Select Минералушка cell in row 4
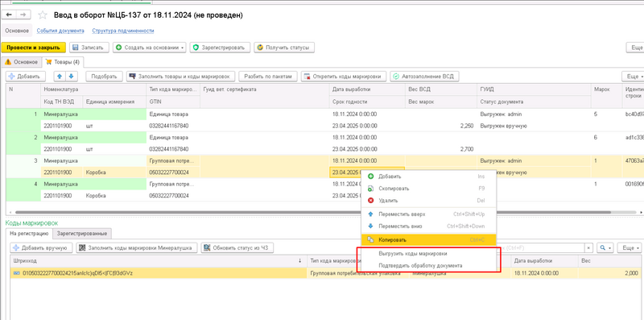This screenshot has width=644, height=320. [x=93, y=184]
